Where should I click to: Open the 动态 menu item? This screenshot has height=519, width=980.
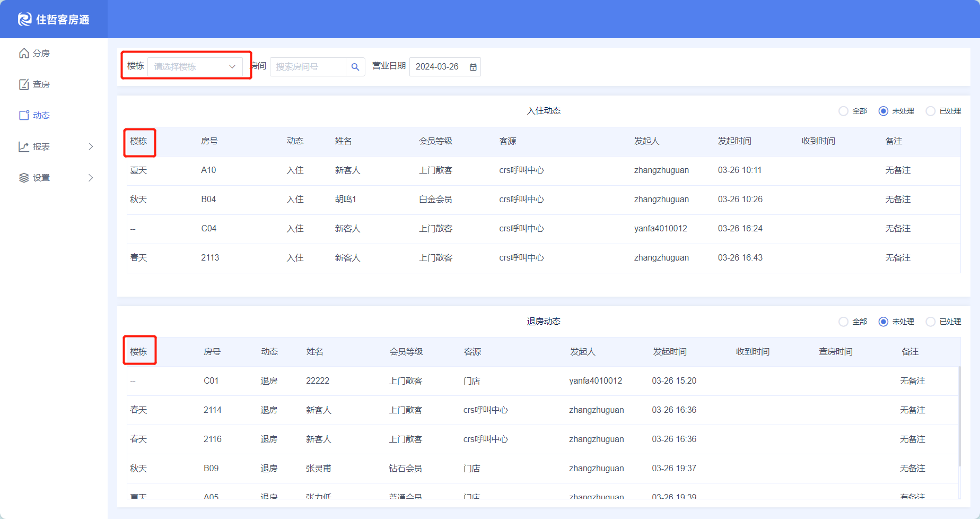tap(54, 115)
